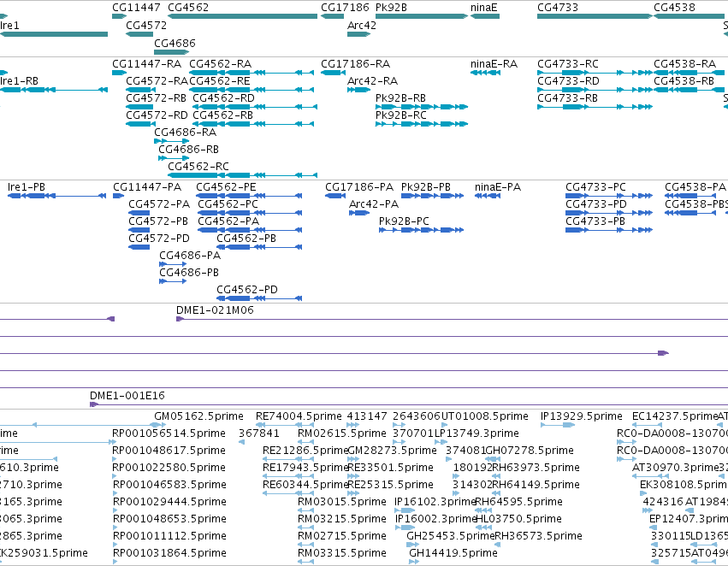The height and width of the screenshot is (566, 728).
Task: Select transcript CG17186-RA
Action: (355, 64)
